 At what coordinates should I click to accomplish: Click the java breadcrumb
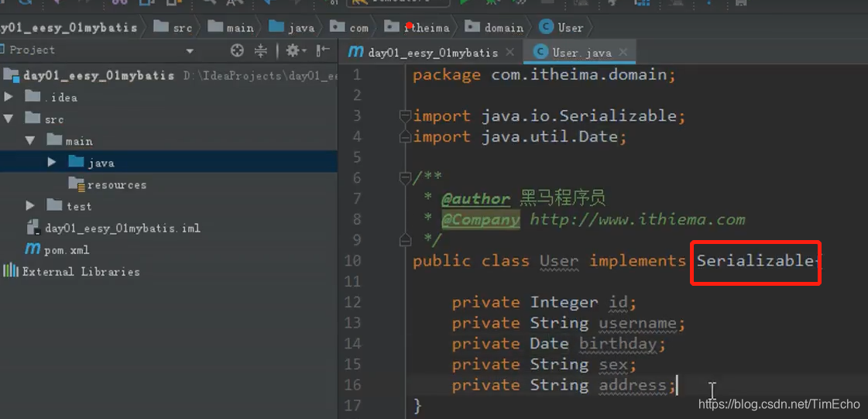point(292,27)
